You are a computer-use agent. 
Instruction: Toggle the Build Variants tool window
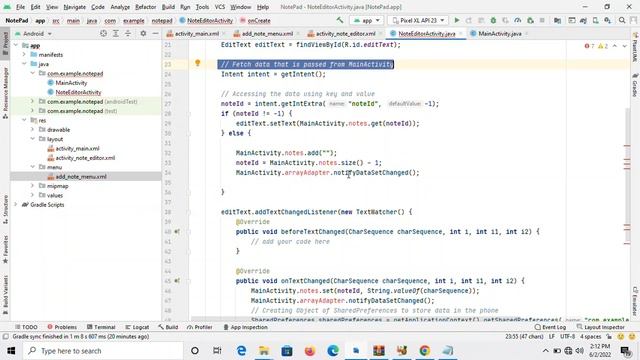[5, 295]
